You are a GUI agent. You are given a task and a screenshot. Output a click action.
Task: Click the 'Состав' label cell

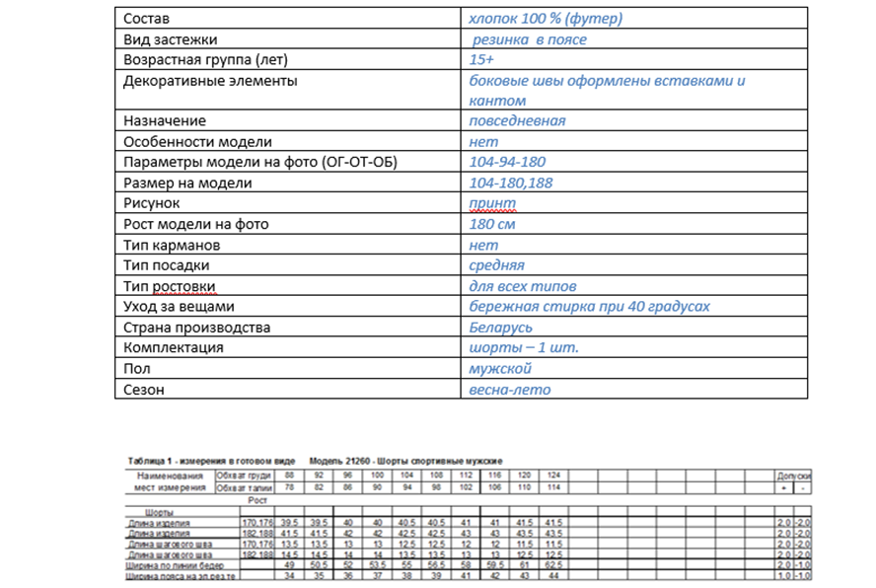tap(146, 19)
